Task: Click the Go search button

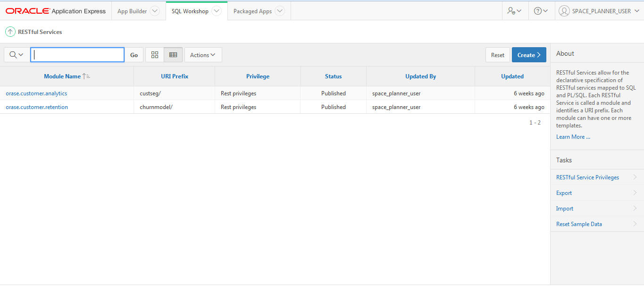Action: (134, 55)
